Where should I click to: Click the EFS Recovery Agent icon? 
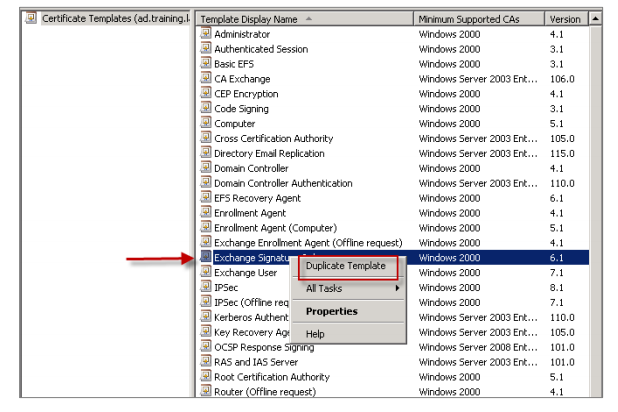[206, 197]
